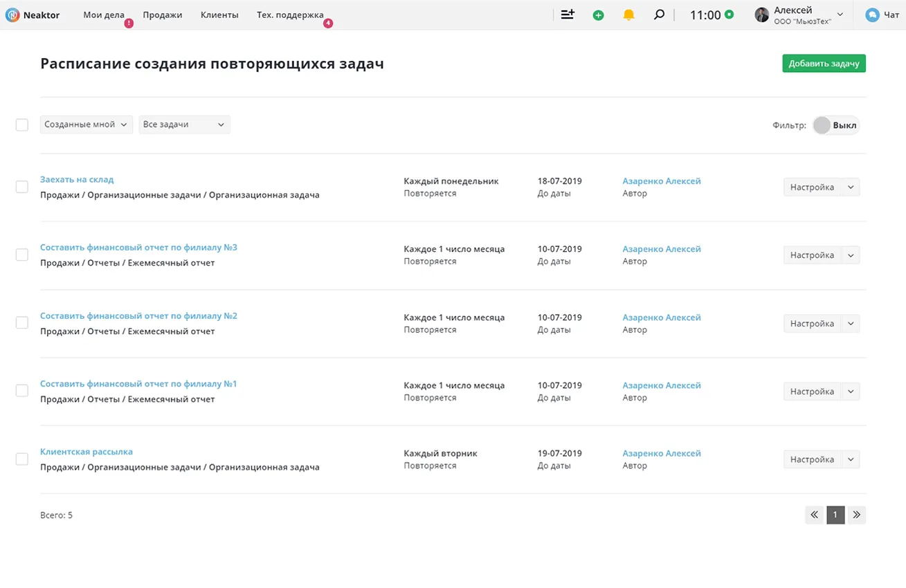Expand the Все задачи dropdown
The width and height of the screenshot is (906, 588).
[x=184, y=125]
